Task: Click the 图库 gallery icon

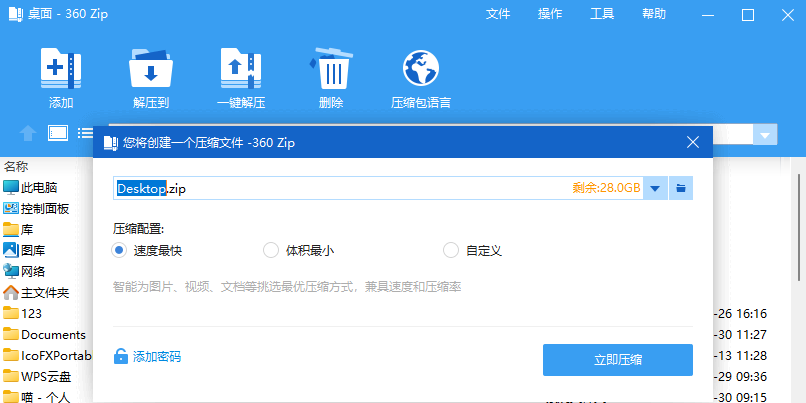Action: click(x=10, y=250)
